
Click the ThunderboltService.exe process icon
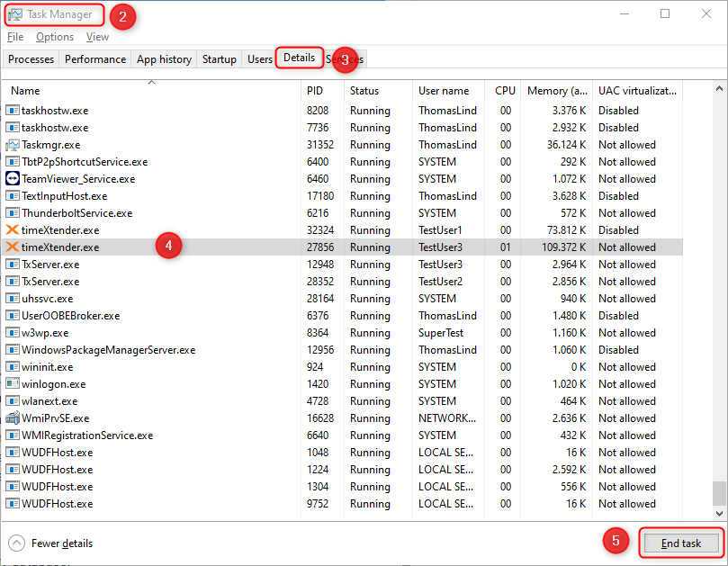13,213
